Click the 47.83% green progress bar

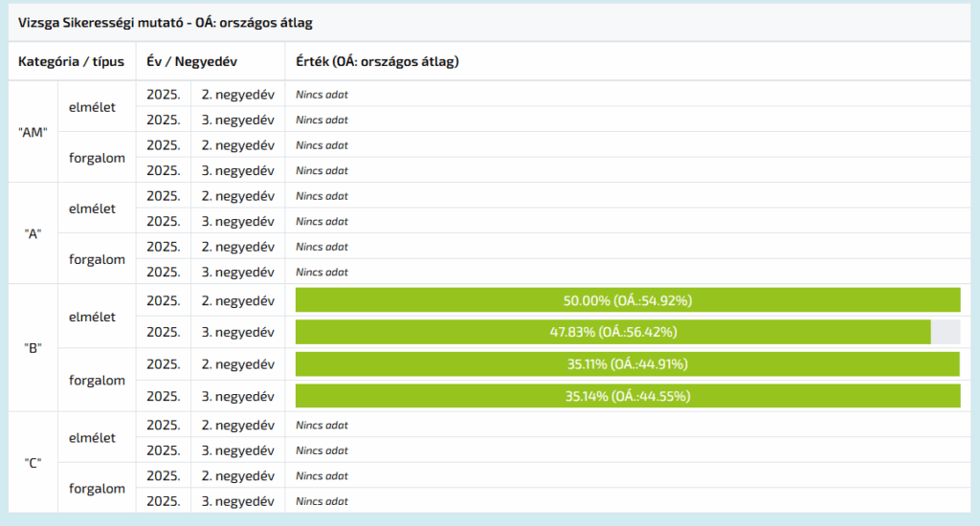[x=612, y=332]
